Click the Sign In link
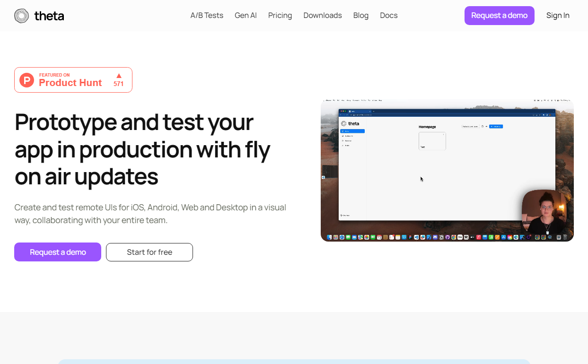Image resolution: width=588 pixels, height=364 pixels. pyautogui.click(x=558, y=15)
